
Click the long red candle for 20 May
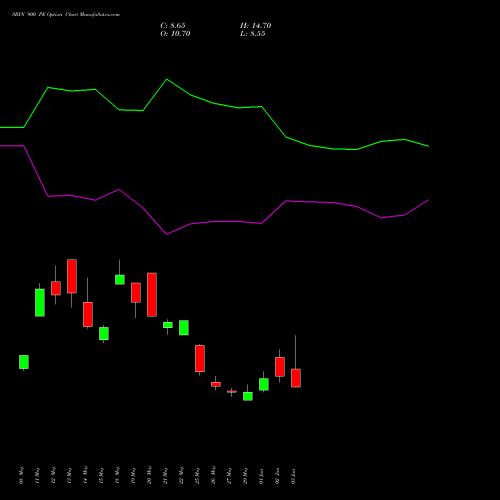[x=152, y=295]
